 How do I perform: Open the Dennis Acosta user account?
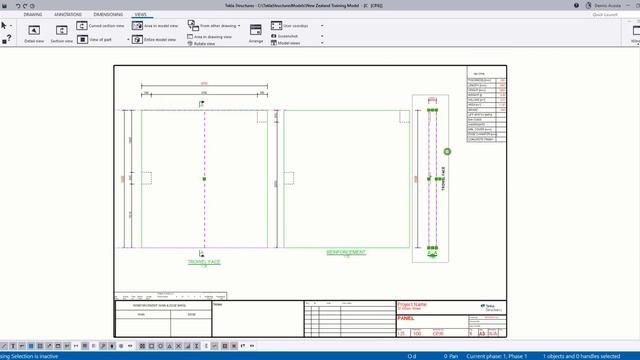click(603, 6)
